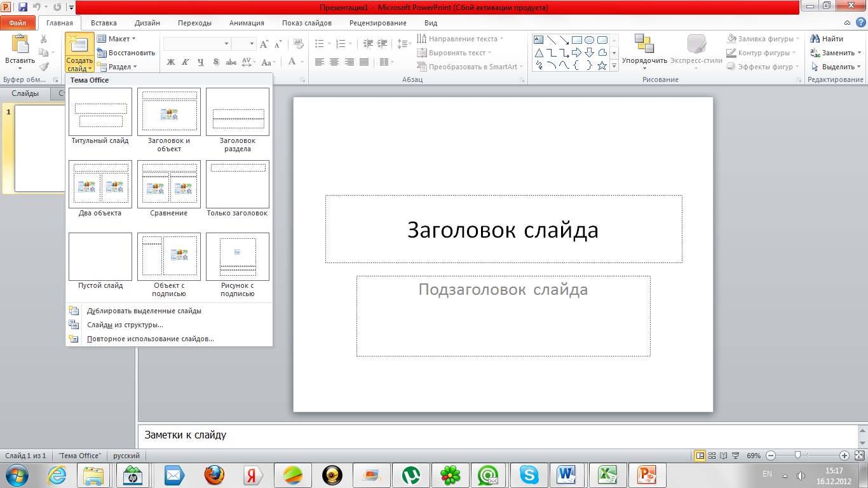Click the slideshow view icon in status bar

[735, 456]
